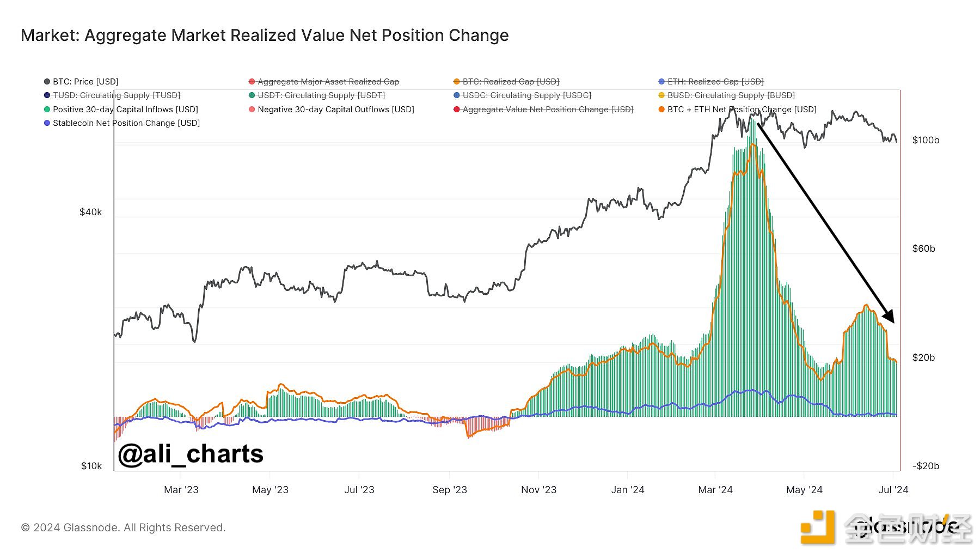Click the Aggregate Value Net Position Change dot
The width and height of the screenshot is (980, 552).
[457, 110]
